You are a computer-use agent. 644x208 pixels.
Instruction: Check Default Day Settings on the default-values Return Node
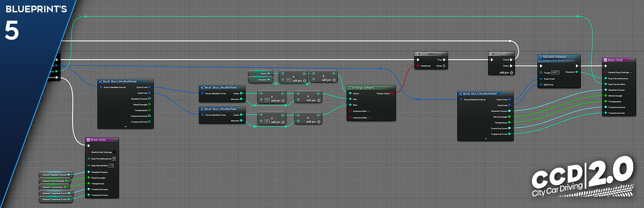[114, 152]
